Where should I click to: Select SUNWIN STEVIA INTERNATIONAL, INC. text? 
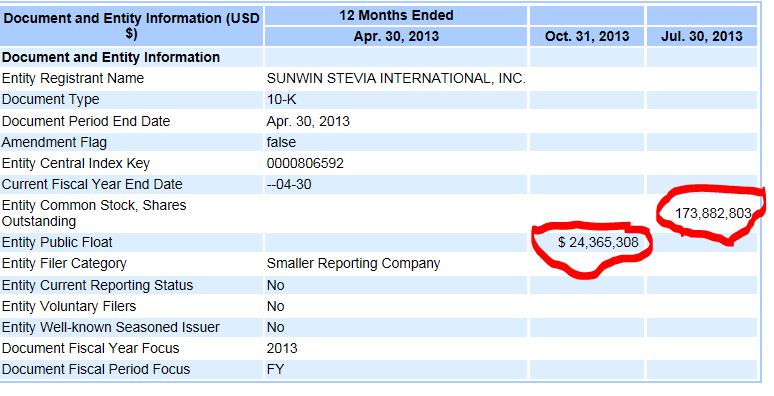click(396, 79)
